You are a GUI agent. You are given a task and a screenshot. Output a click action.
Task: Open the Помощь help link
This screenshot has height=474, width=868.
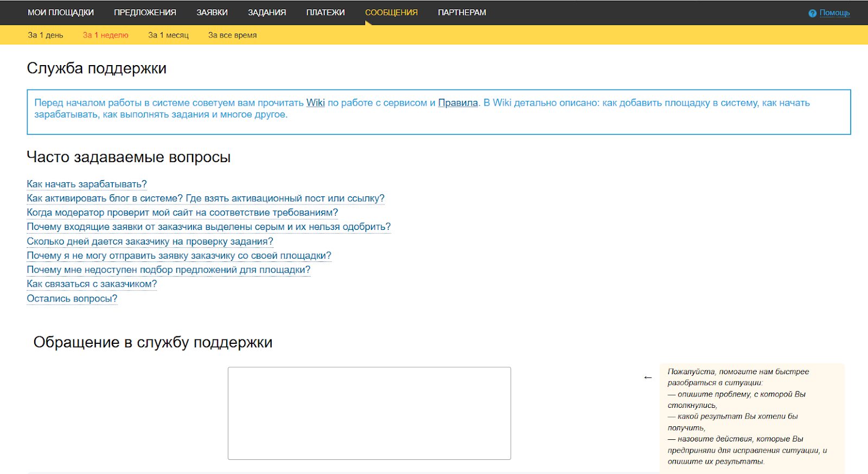pyautogui.click(x=834, y=12)
